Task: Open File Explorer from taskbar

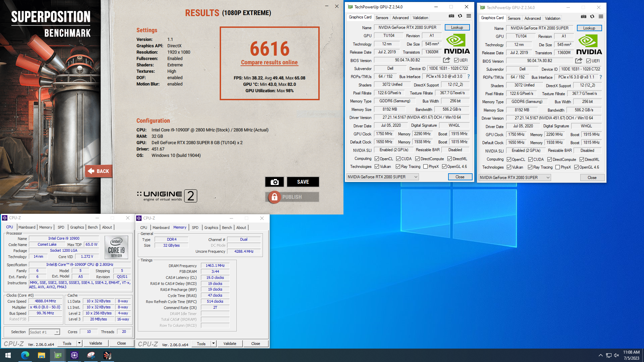Action: [x=41, y=355]
